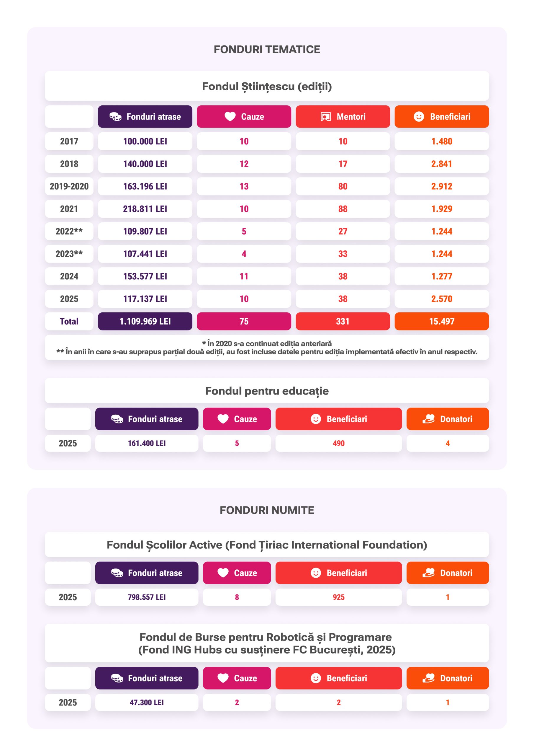The width and height of the screenshot is (534, 756).
Task: Click the 47.300 LEI funds cell
Action: [x=147, y=702]
